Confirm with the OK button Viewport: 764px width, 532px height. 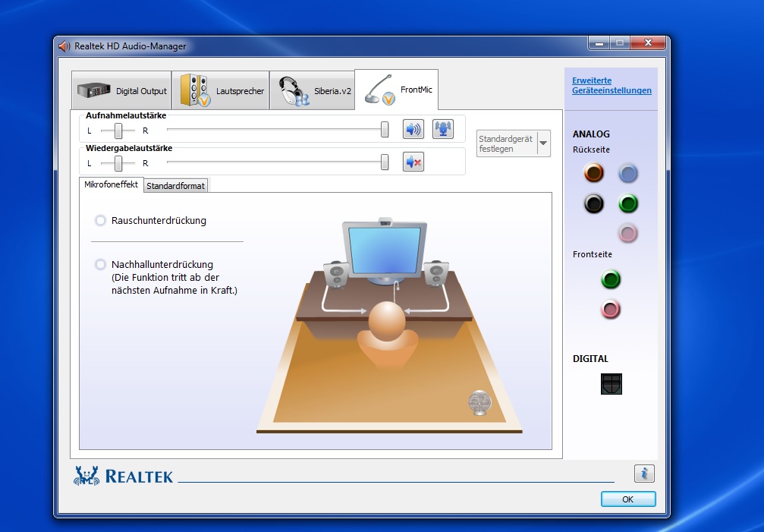click(628, 499)
